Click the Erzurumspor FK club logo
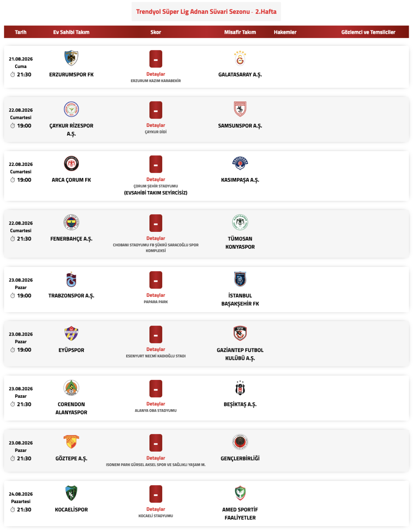This screenshot has height=532, width=414. pyautogui.click(x=71, y=58)
